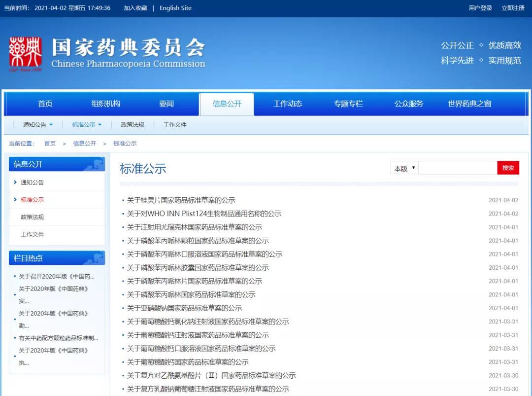Click 信息公开 in breadcrumb path
532x396 pixels.
click(84, 144)
